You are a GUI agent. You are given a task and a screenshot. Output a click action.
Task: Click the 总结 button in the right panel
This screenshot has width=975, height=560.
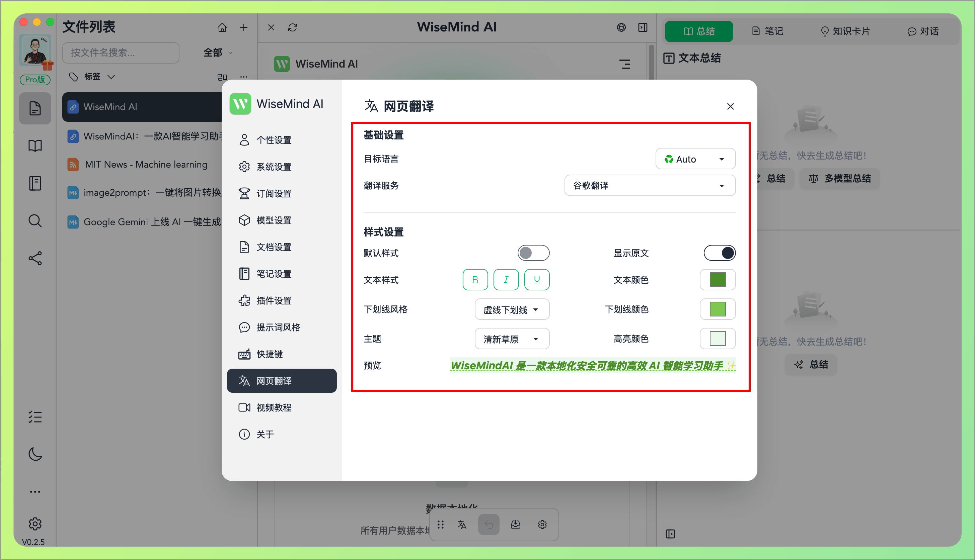811,364
